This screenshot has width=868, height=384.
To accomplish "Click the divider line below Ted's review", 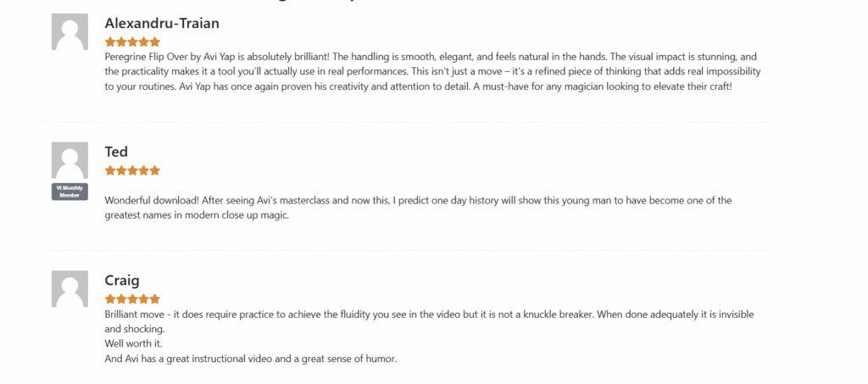I will [406, 251].
